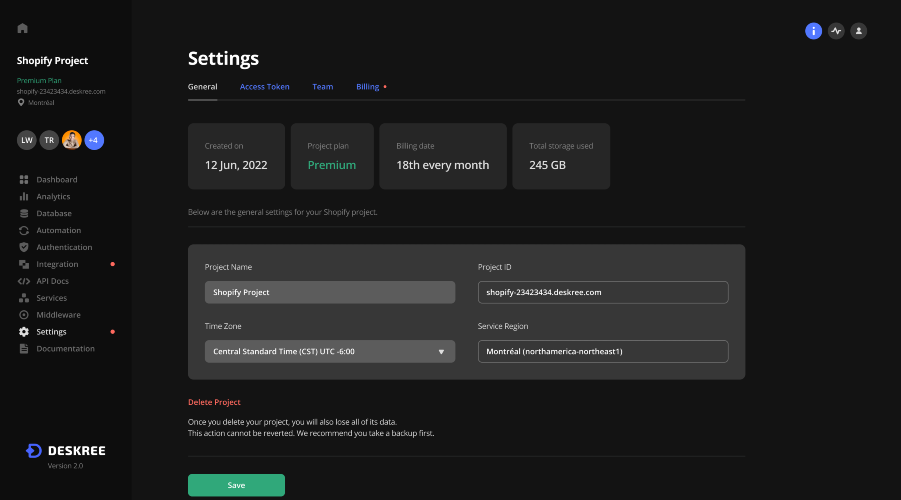This screenshot has width=901, height=500.
Task: Click the Project Name input field
Action: click(330, 293)
